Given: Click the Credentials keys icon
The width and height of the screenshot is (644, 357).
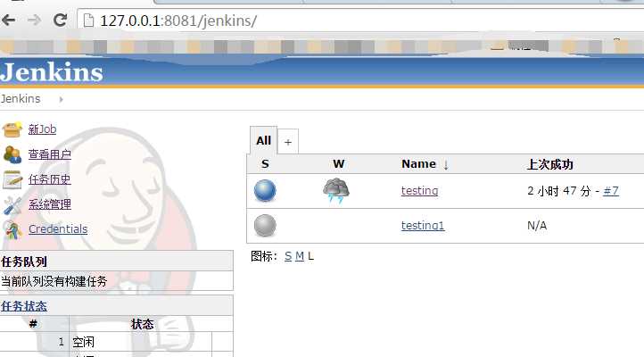Looking at the screenshot, I should [12, 230].
